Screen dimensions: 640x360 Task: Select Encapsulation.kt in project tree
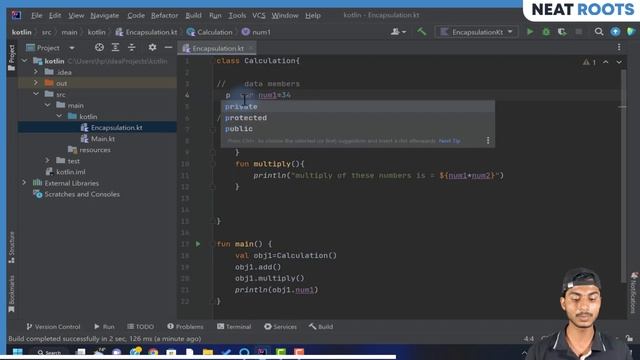click(116, 127)
